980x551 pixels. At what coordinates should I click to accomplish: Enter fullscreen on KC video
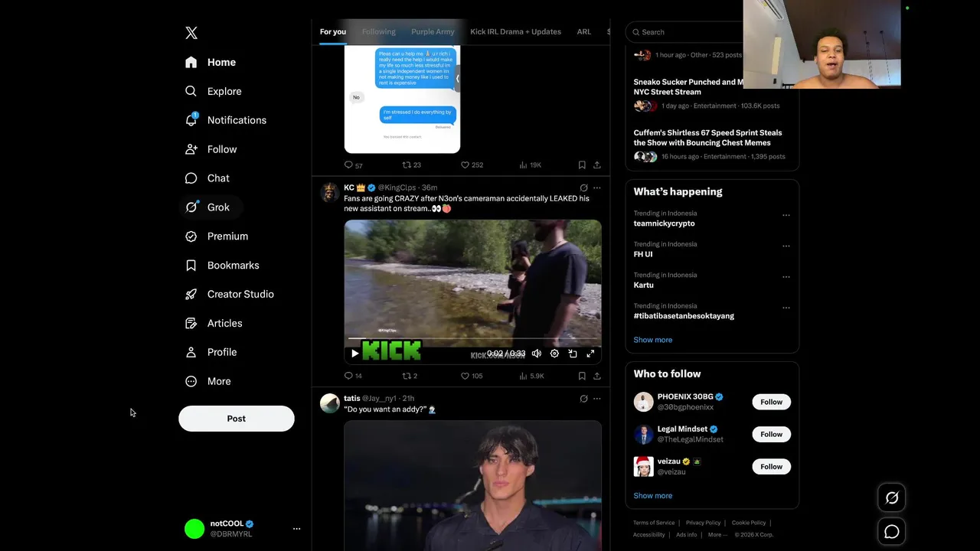point(590,354)
